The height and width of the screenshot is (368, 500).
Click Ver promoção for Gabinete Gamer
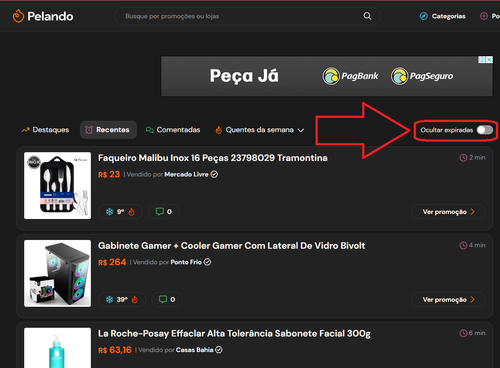(448, 299)
